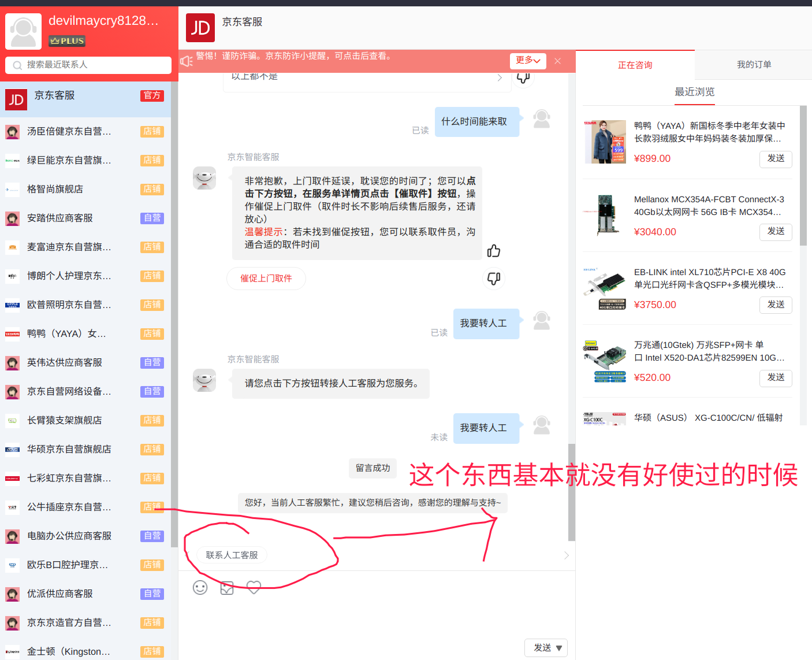The height and width of the screenshot is (660, 812).
Task: Send the EB-LINK XL710 product
Action: point(776,305)
